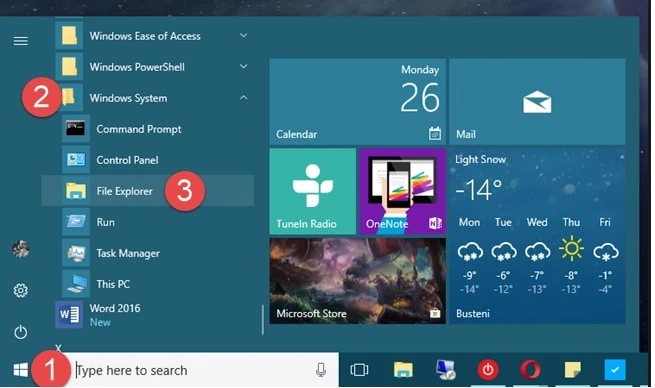Open File Explorer from Windows System
This screenshot has height=388, width=655.
(147, 191)
